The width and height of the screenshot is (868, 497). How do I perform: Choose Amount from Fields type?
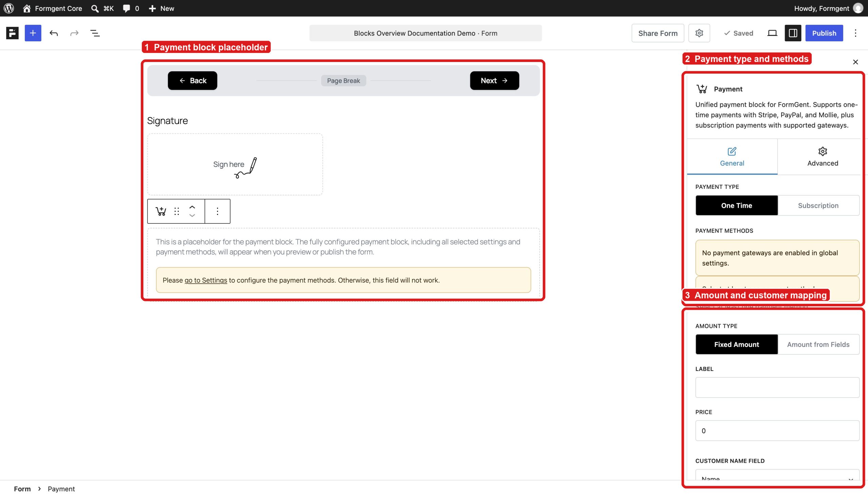818,344
